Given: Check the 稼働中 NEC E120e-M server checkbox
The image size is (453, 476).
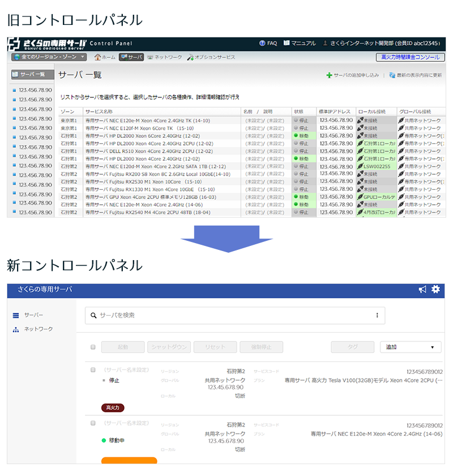Looking at the screenshot, I should 93,423.
